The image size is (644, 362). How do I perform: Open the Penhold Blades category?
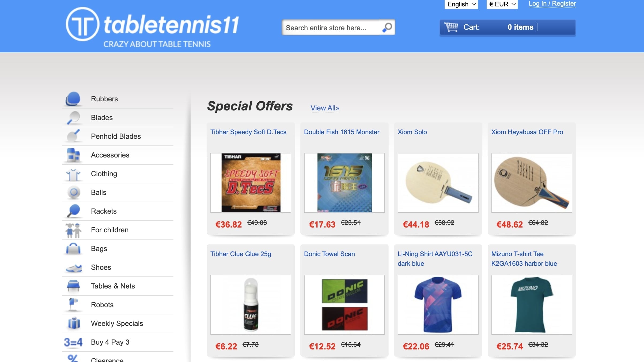click(116, 136)
